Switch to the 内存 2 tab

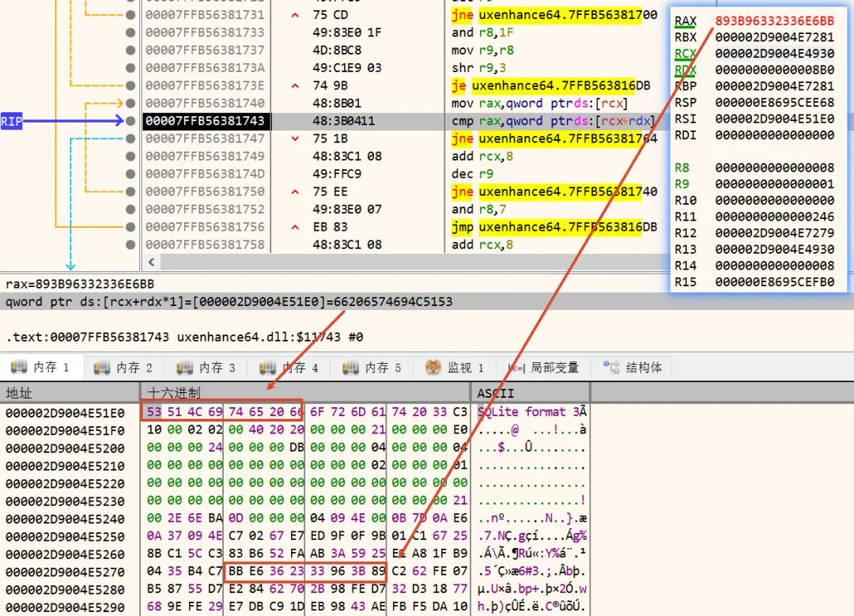[125, 368]
